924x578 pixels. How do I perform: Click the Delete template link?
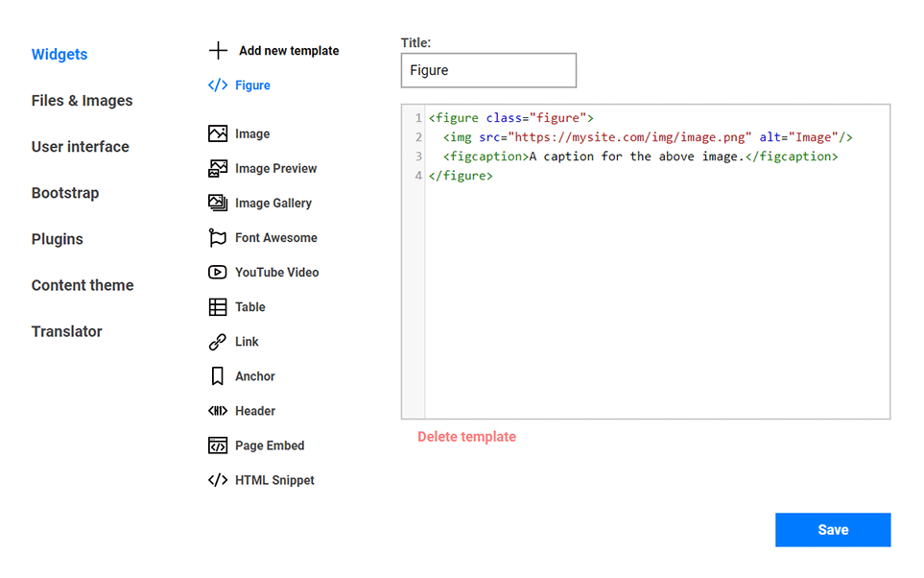pos(466,437)
